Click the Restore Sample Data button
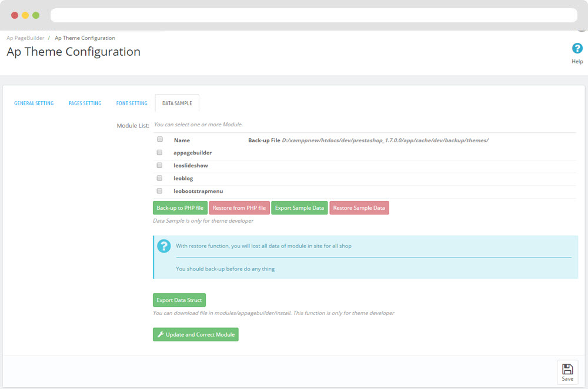The width and height of the screenshot is (588, 389). [x=359, y=208]
